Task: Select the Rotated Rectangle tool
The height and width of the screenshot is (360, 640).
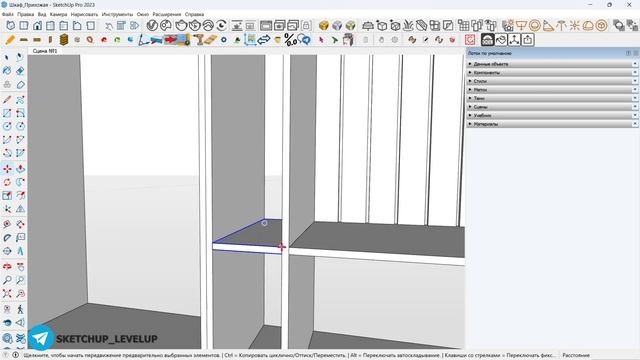Action: pyautogui.click(x=20, y=113)
